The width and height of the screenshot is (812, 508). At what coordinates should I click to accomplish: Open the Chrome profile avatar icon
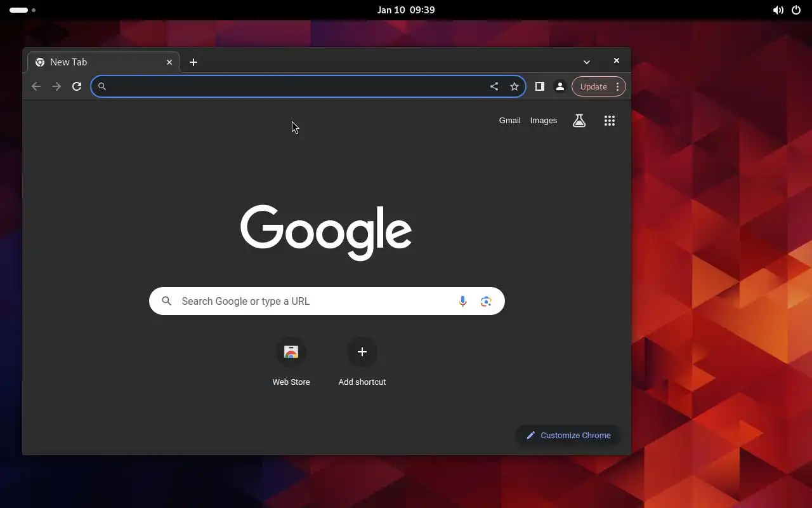pos(560,86)
